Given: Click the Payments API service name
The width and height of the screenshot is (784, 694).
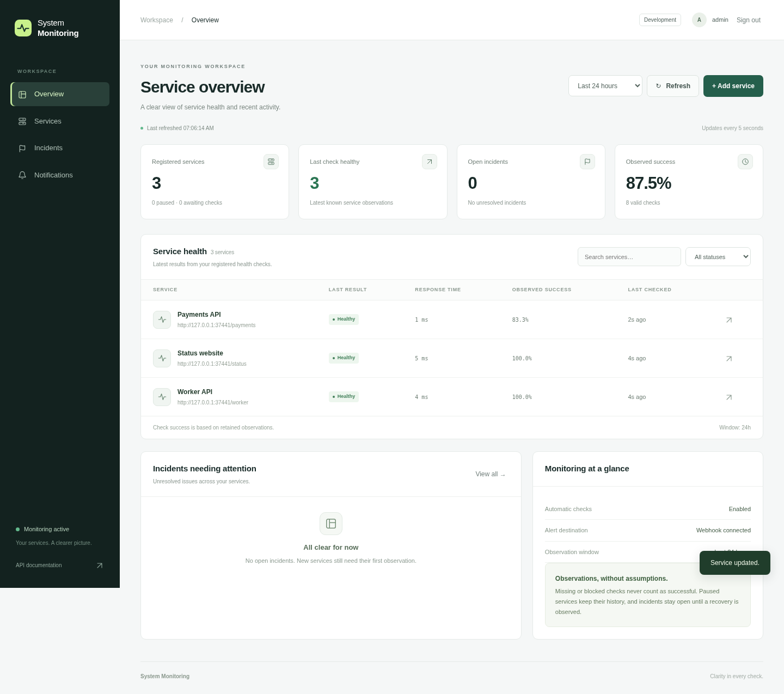Looking at the screenshot, I should click(x=199, y=315).
